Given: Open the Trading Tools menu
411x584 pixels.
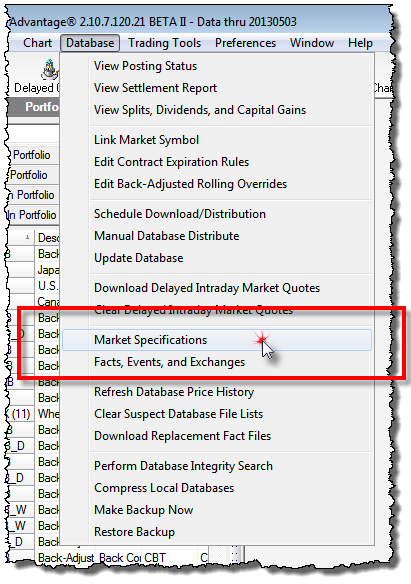Looking at the screenshot, I should tap(165, 43).
